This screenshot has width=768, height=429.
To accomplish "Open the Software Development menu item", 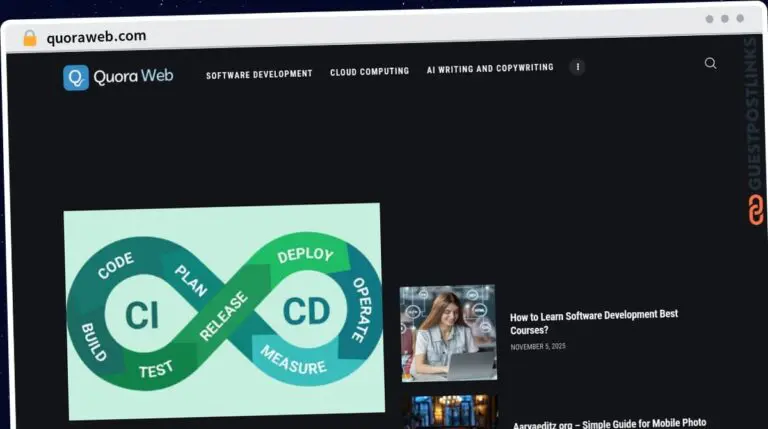I will [259, 74].
